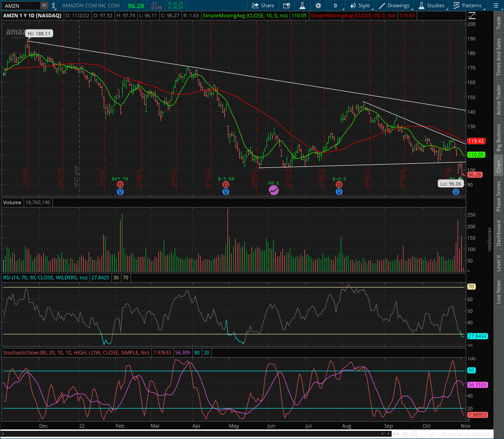Viewport: 504px width, 439px height.
Task: Click the scroll-left arrow in bottom scrollbar
Action: click(x=3, y=434)
